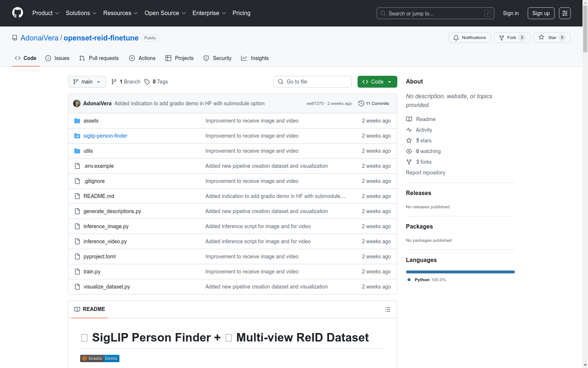Screen dimensions: 588x368
Task: Click the GitHub logo icon
Action: click(x=18, y=13)
